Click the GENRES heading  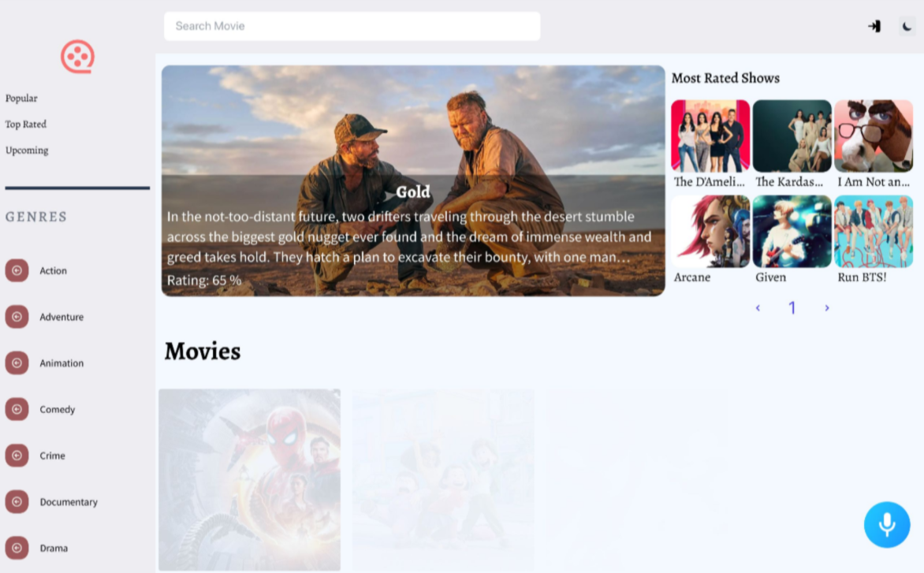coord(36,217)
